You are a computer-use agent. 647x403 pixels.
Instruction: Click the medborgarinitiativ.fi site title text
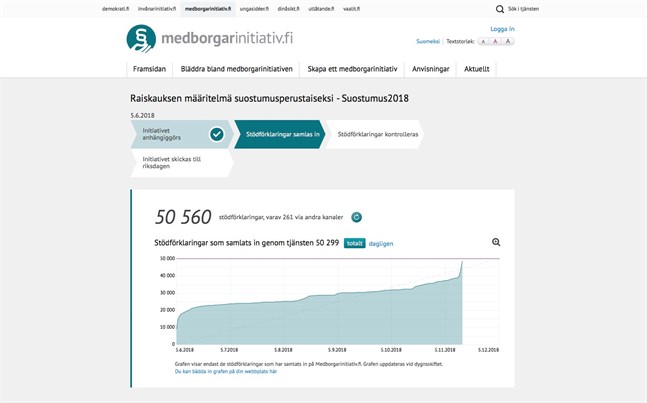point(227,38)
